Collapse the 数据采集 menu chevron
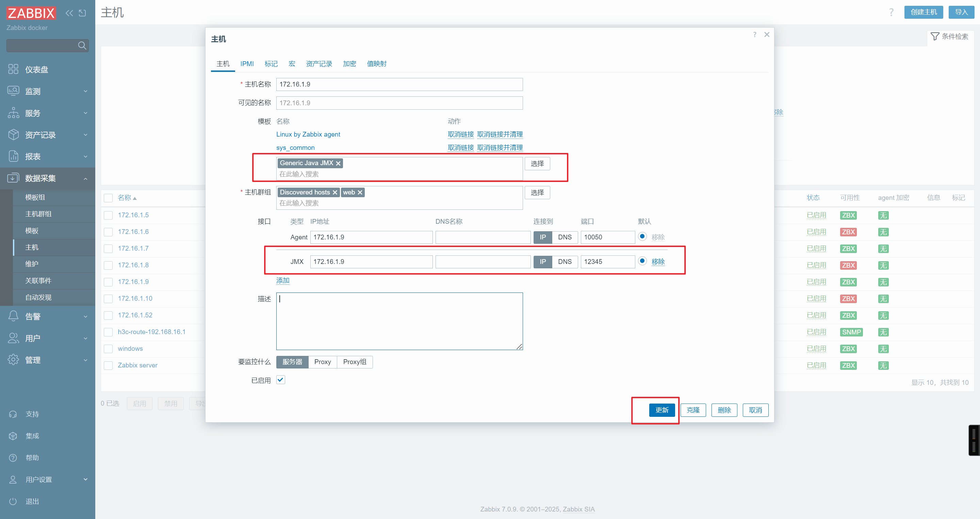980x519 pixels. pyautogui.click(x=85, y=178)
